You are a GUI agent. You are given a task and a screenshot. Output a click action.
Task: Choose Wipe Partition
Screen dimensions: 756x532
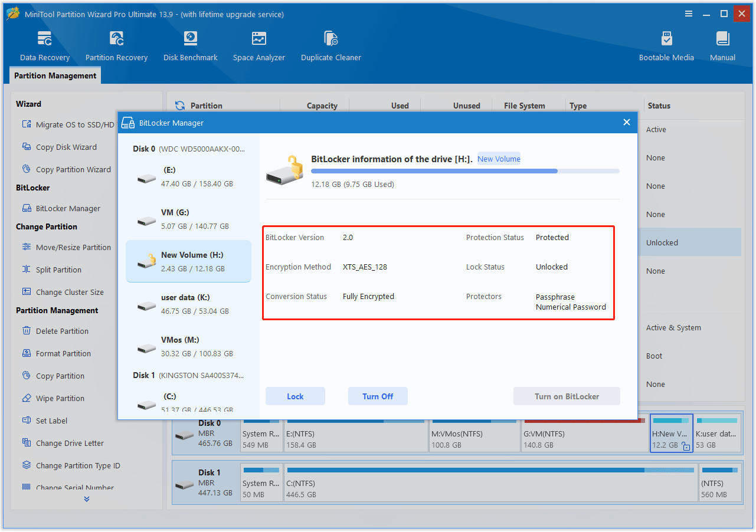53,398
